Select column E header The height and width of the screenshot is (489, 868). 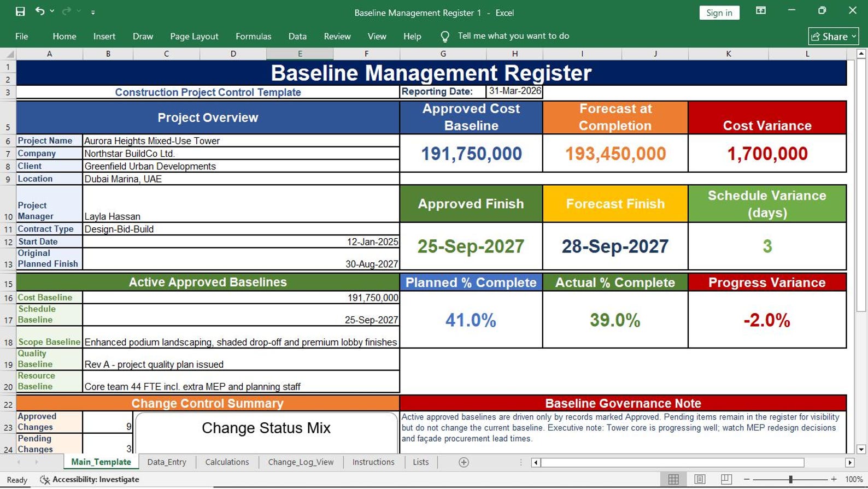pyautogui.click(x=300, y=54)
